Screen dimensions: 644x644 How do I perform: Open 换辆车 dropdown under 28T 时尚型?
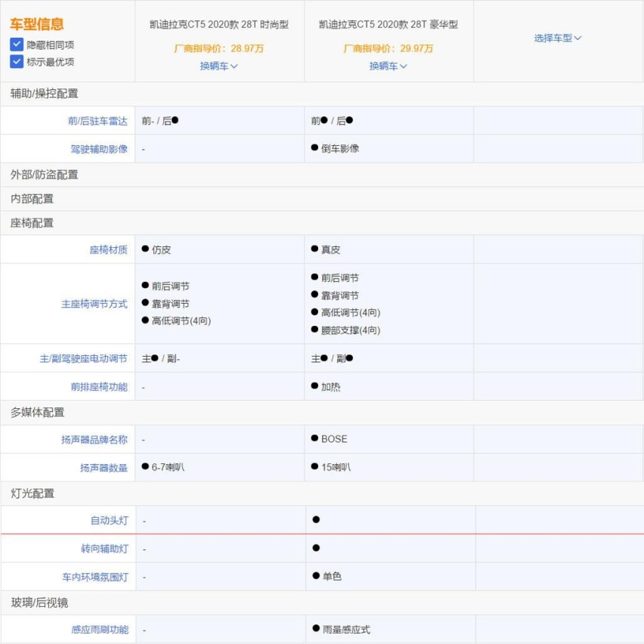coord(219,66)
